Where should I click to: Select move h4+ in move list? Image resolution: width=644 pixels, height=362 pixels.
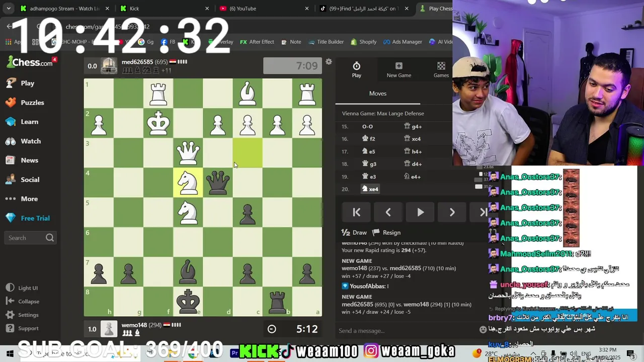413,151
